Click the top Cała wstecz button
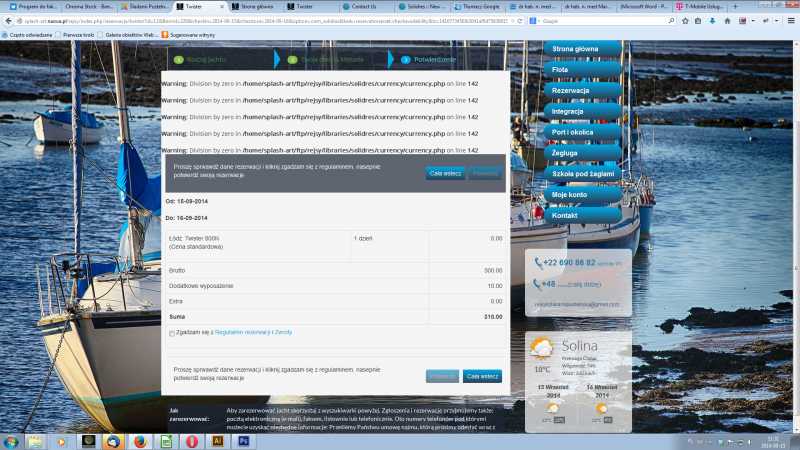 (x=445, y=173)
